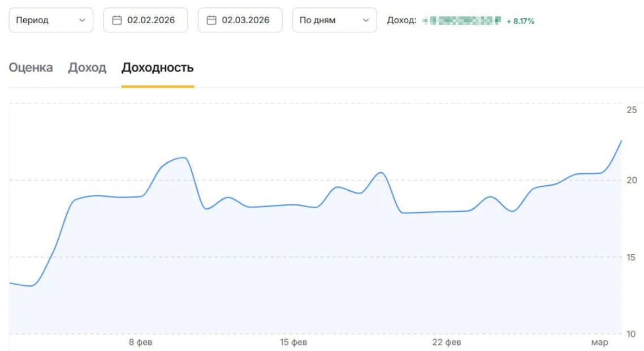
Task: Open the Доход tab
Action: 87,68
